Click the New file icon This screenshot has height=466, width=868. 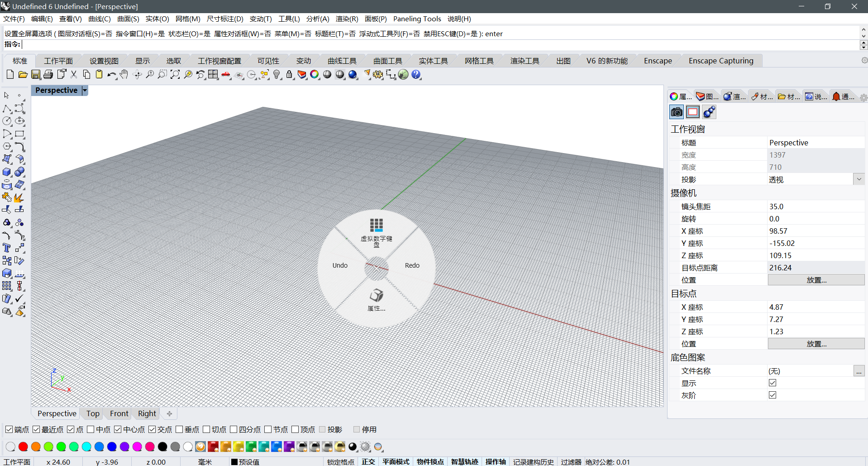pyautogui.click(x=10, y=75)
